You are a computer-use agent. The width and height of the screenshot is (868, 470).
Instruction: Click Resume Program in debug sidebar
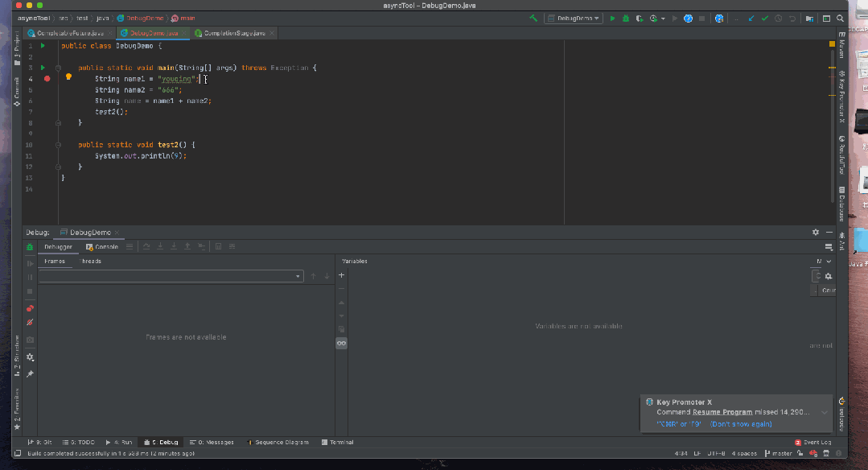(30, 263)
